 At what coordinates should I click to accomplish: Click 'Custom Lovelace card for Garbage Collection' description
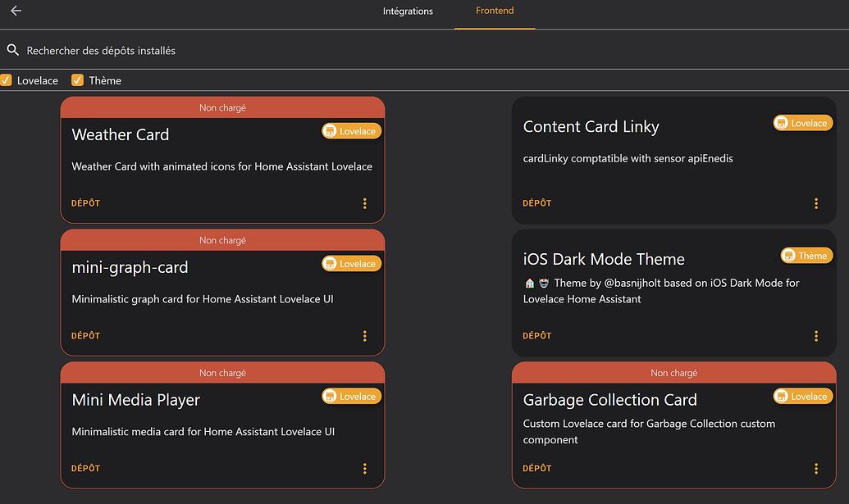pyautogui.click(x=649, y=432)
